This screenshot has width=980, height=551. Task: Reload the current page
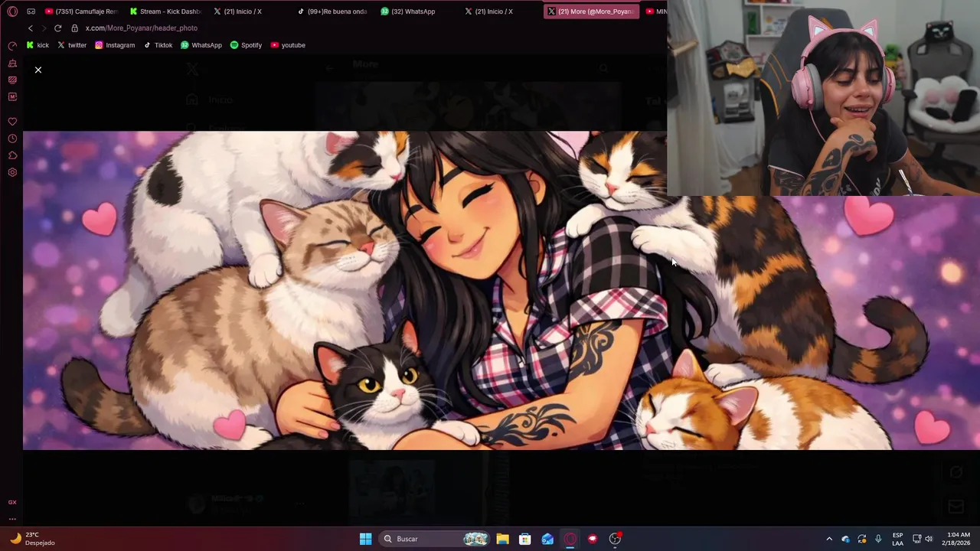coord(57,28)
